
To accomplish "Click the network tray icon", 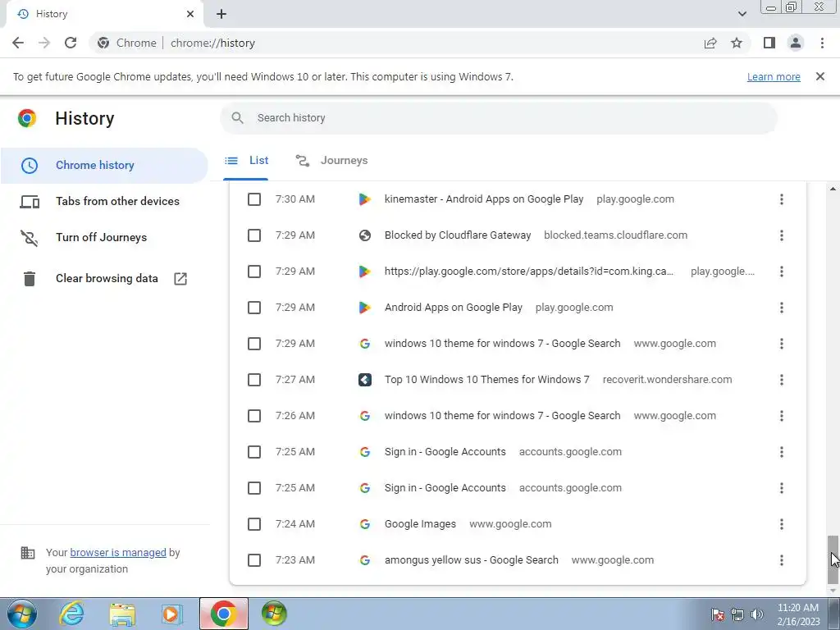I will [737, 614].
